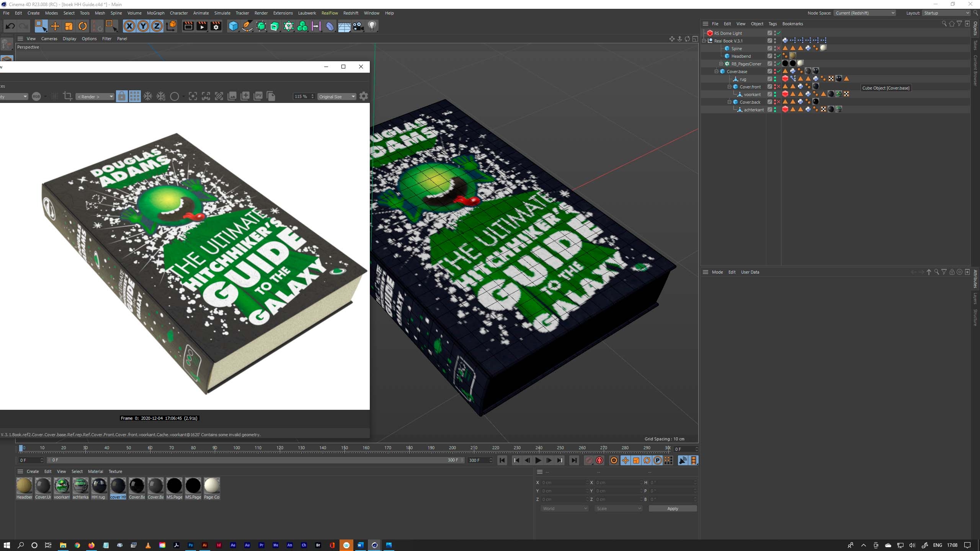Open the Simulate menu
The height and width of the screenshot is (551, 980).
[222, 13]
